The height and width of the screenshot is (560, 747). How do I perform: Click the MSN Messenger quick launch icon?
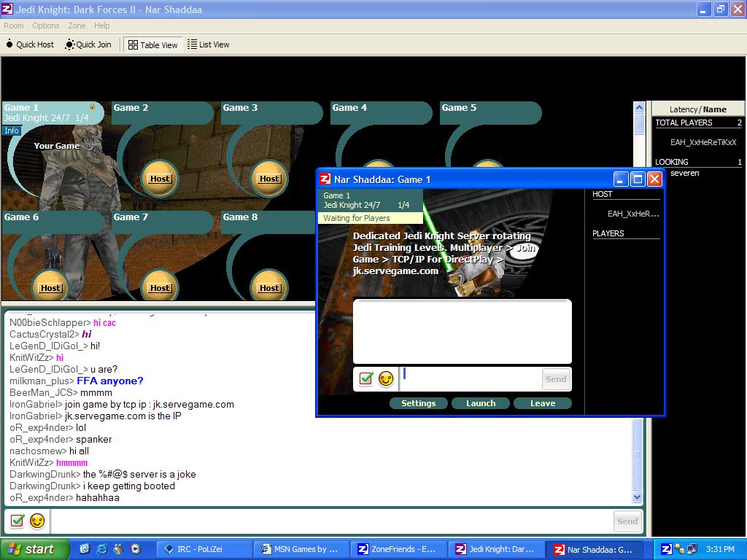tap(119, 549)
